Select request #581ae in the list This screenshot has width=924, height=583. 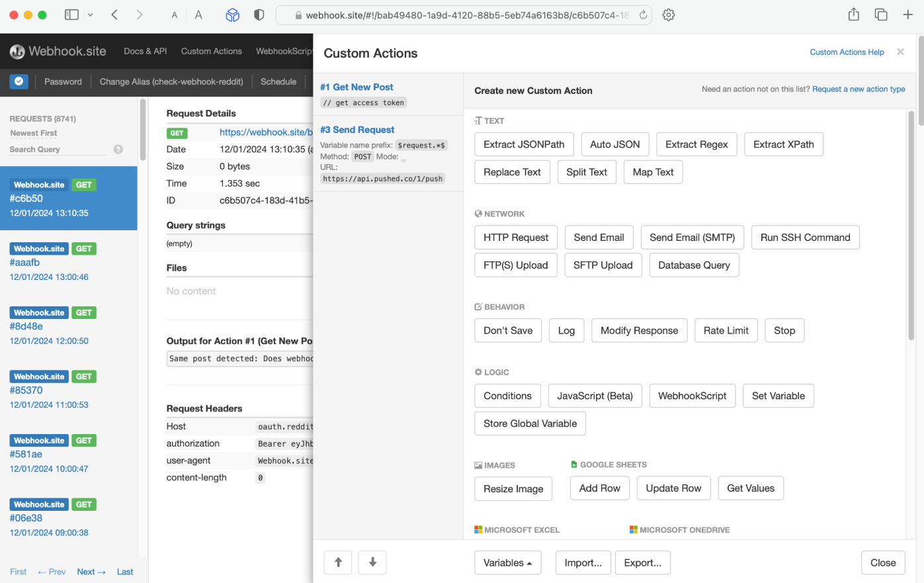click(x=69, y=455)
